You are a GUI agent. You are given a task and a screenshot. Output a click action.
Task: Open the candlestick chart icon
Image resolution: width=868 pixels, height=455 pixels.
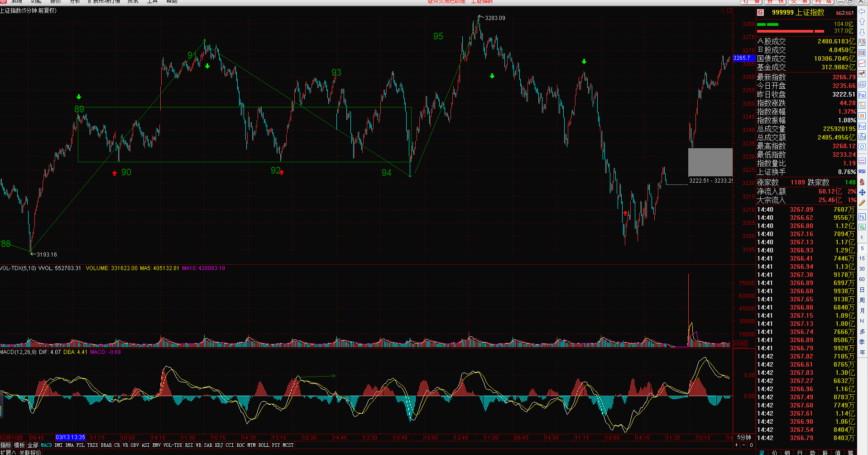(x=862, y=74)
